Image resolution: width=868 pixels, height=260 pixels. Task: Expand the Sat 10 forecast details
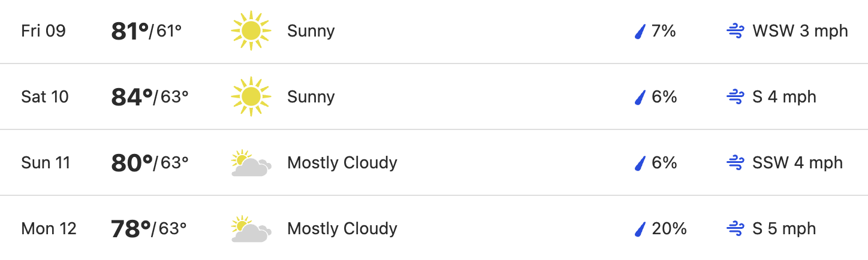click(434, 97)
